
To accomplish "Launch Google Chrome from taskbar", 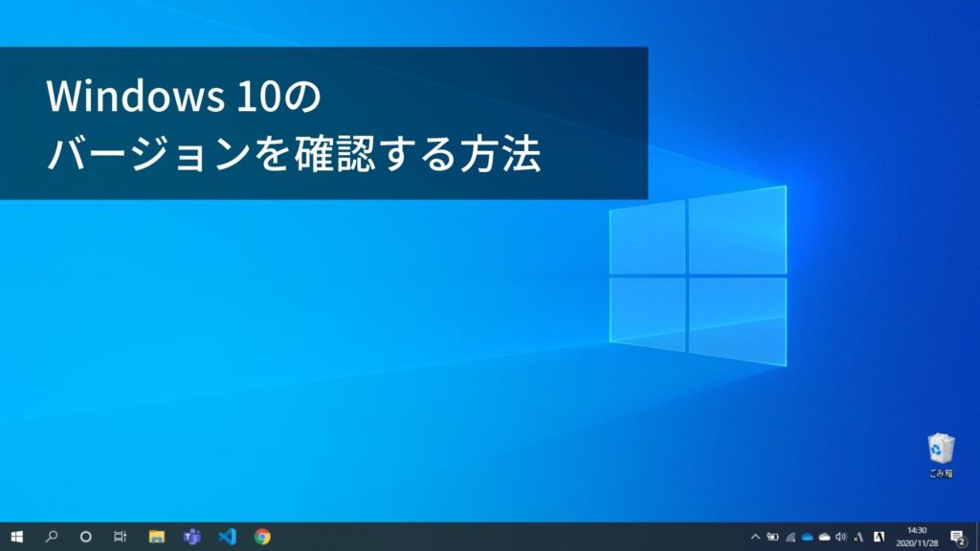I will tap(262, 537).
